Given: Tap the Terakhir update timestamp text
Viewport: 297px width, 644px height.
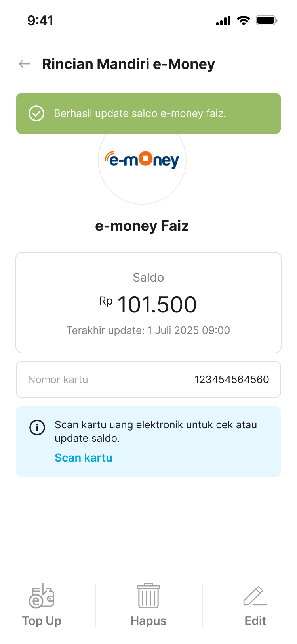Looking at the screenshot, I should [x=148, y=330].
